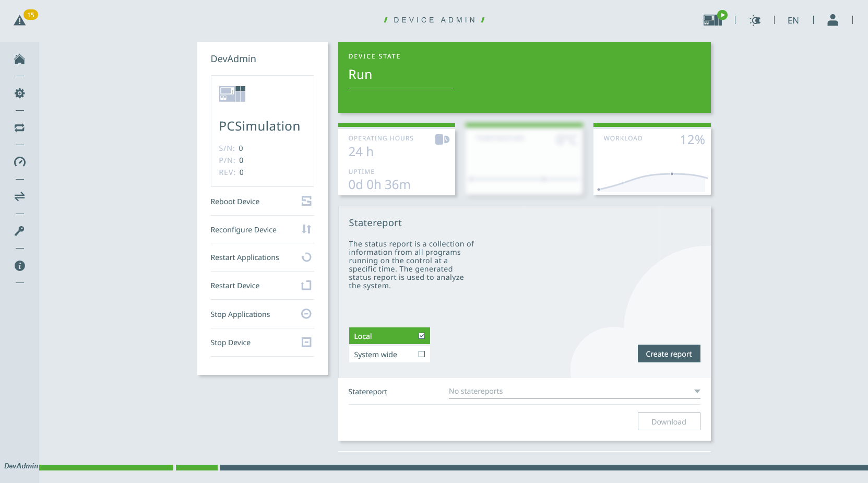
Task: Click the Workload chart data point
Action: click(x=672, y=173)
